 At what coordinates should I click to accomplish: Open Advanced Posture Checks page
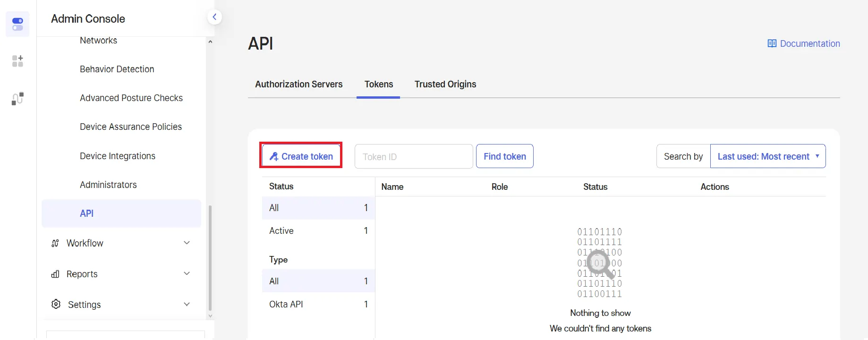131,98
